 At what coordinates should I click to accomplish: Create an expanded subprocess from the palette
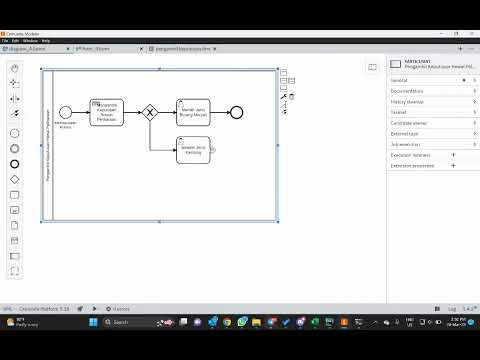click(x=14, y=210)
